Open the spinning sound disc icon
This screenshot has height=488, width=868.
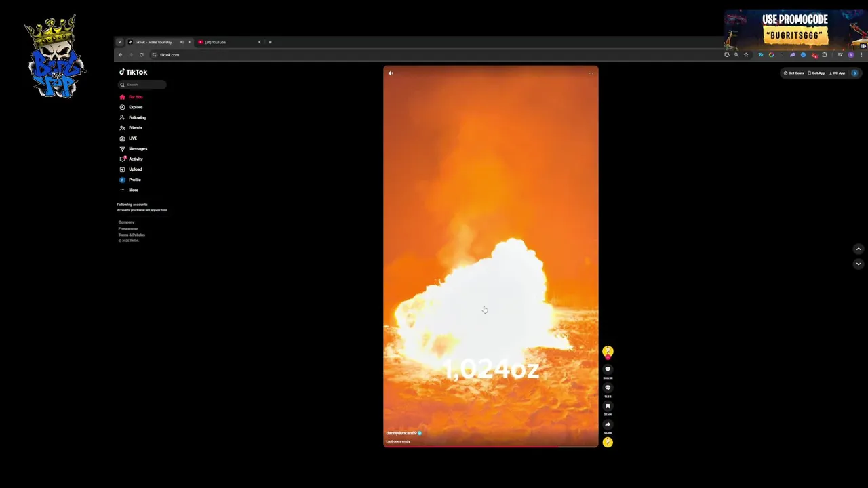pyautogui.click(x=608, y=442)
